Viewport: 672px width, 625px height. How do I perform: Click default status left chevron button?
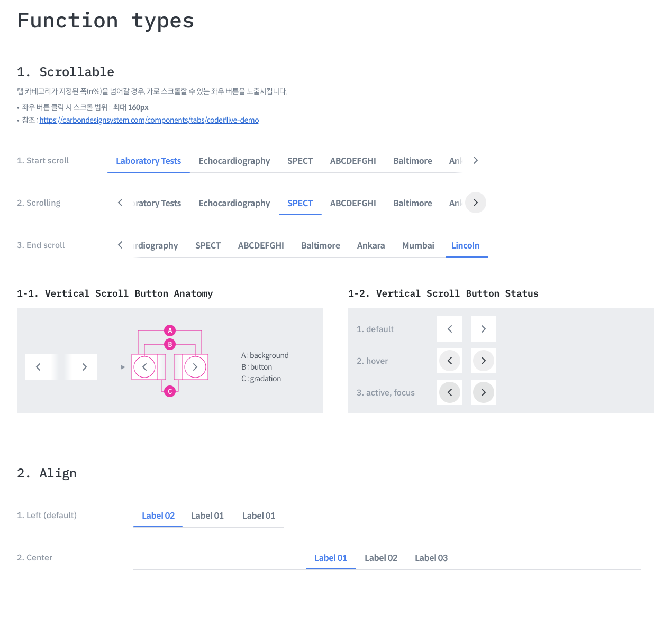coord(450,329)
